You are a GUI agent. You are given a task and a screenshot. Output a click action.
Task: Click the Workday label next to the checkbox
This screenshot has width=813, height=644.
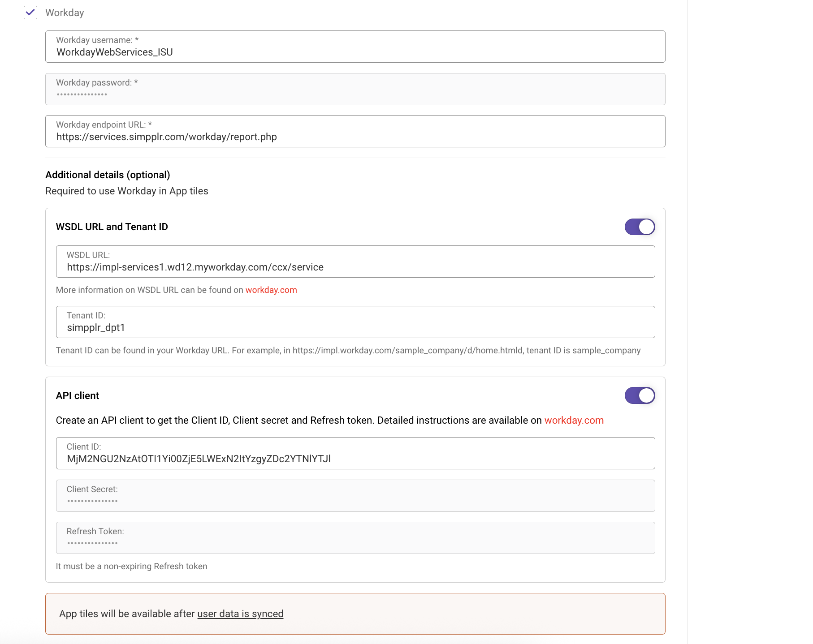[65, 13]
